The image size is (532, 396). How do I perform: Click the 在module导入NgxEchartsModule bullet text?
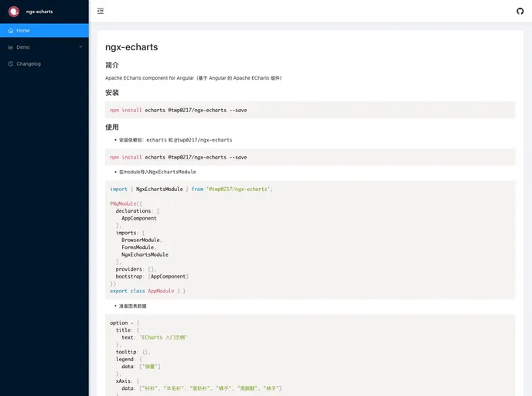[157, 172]
